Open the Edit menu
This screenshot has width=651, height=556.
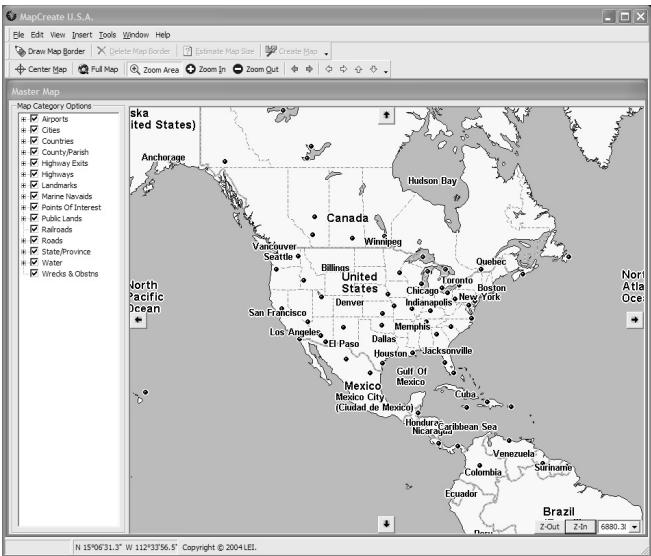tap(37, 35)
